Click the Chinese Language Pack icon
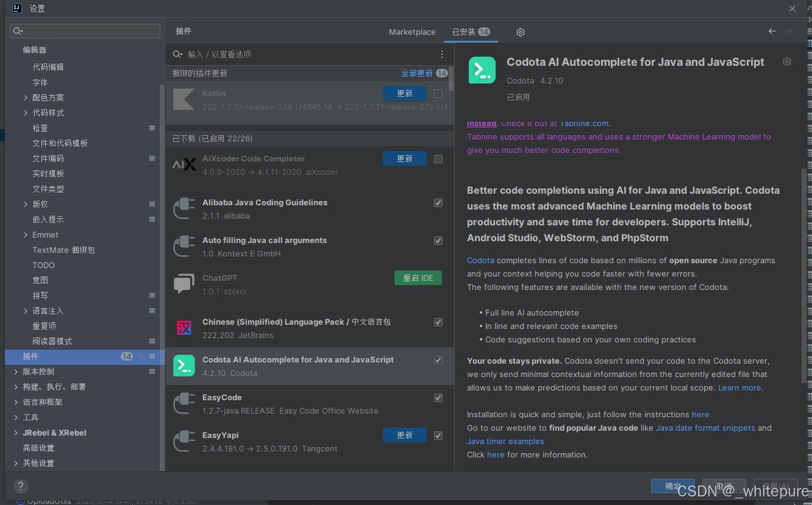 coord(183,328)
